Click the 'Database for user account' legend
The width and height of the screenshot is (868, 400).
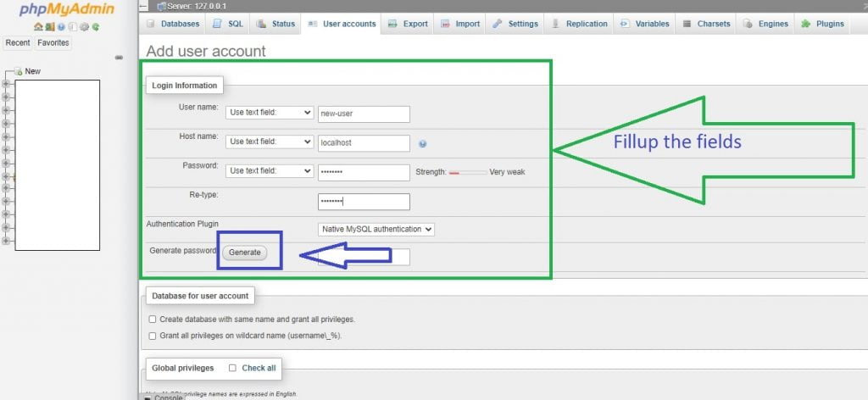(x=200, y=296)
